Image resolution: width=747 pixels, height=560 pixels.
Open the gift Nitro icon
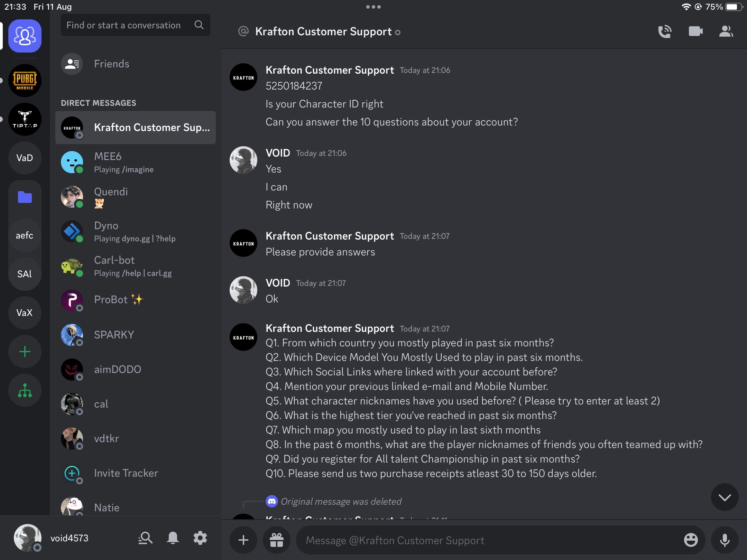coord(277,540)
